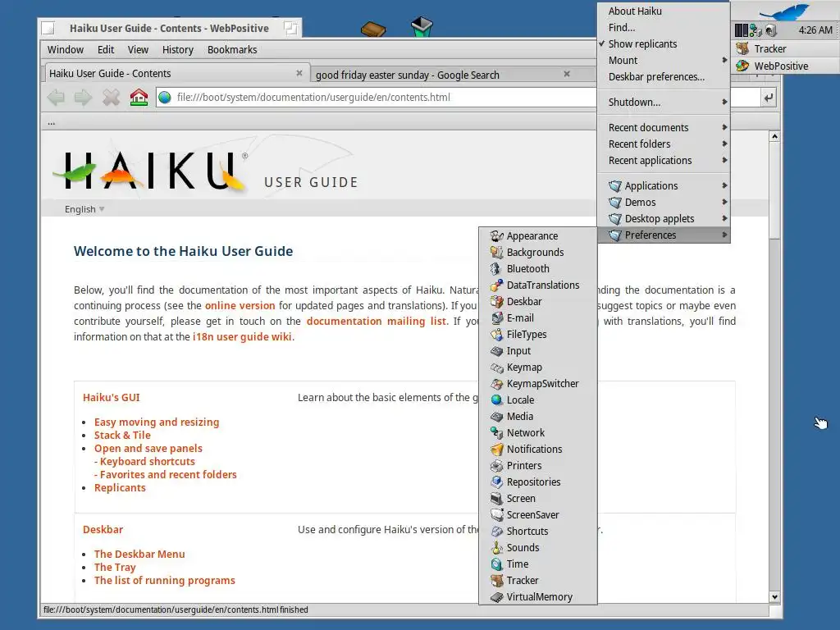Open The Deskbar Menu link
Screen dimensions: 840x630
point(139,555)
